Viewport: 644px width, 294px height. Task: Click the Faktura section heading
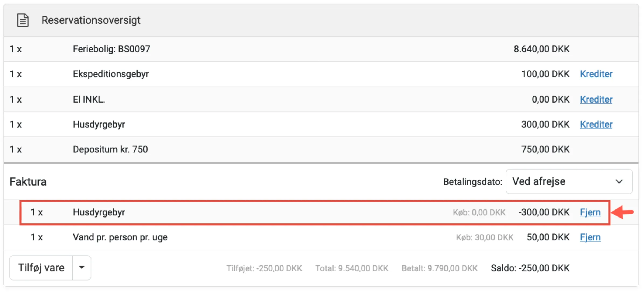(28, 182)
